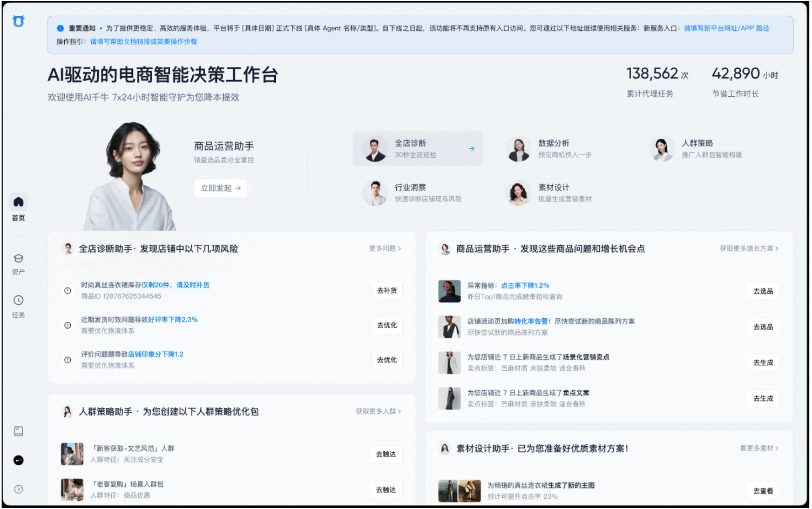Click the 138,562 累计代理任务 statistic
The width and height of the screenshot is (812, 509).
(x=658, y=82)
